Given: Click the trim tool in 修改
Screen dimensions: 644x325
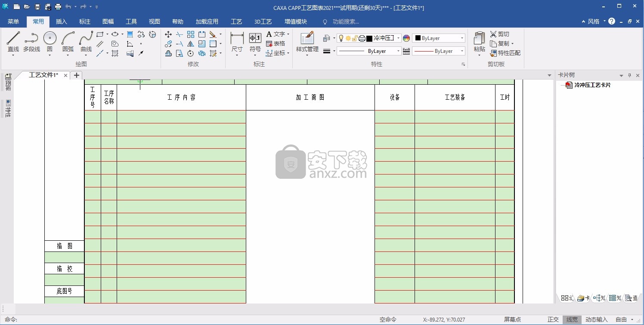Looking at the screenshot, I should [180, 34].
